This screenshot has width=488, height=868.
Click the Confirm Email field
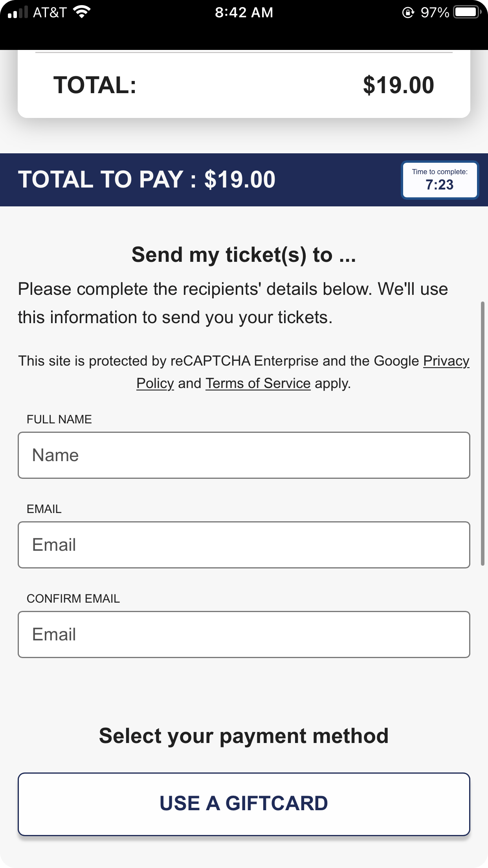(x=244, y=634)
